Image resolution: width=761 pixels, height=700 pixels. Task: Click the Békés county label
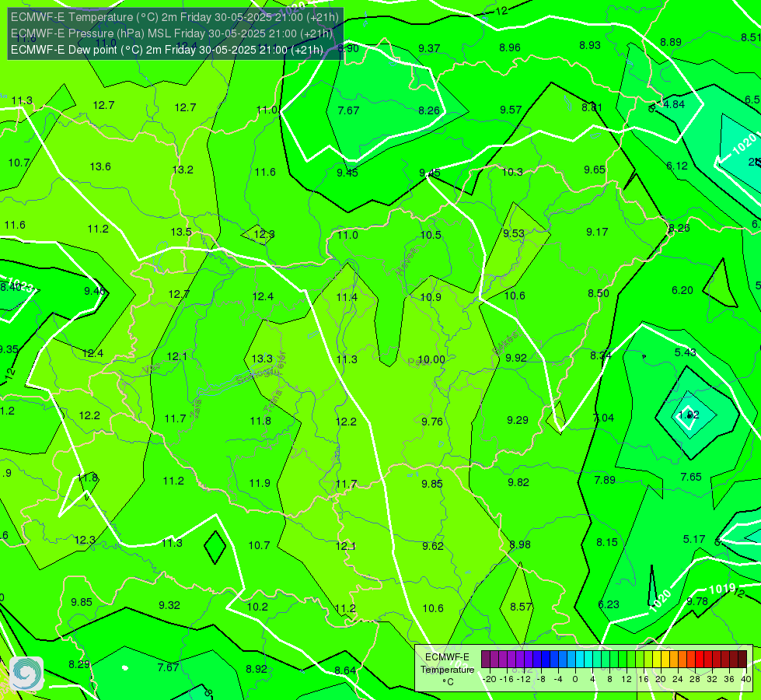pyautogui.click(x=505, y=344)
